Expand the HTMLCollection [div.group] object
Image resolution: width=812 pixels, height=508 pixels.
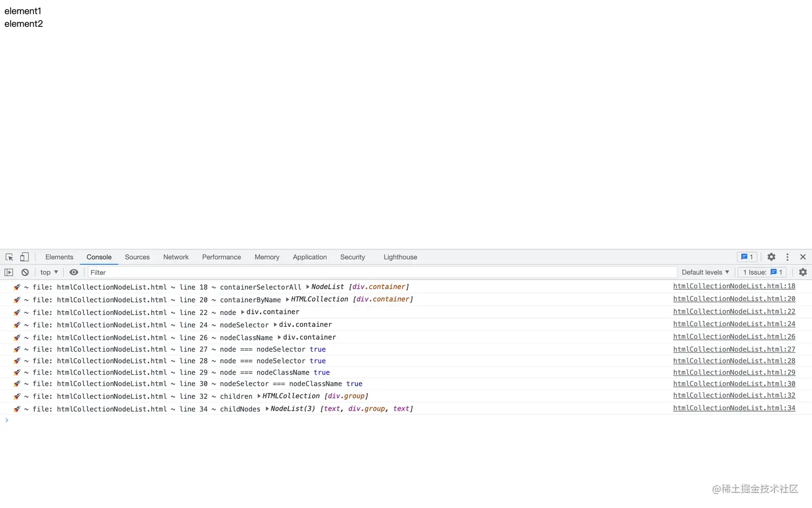point(259,396)
